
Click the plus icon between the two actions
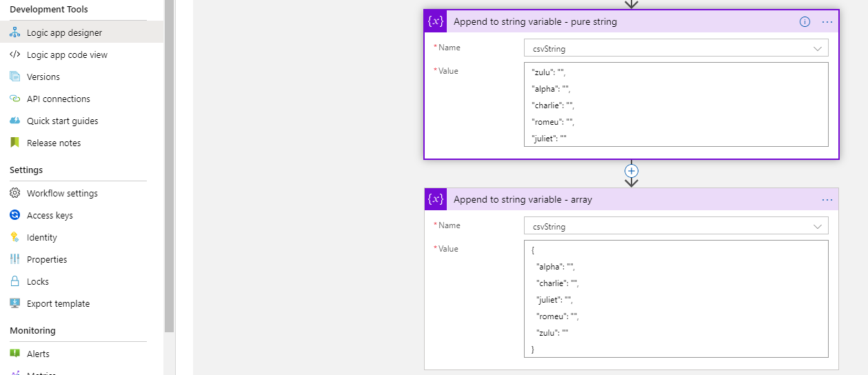(x=632, y=170)
